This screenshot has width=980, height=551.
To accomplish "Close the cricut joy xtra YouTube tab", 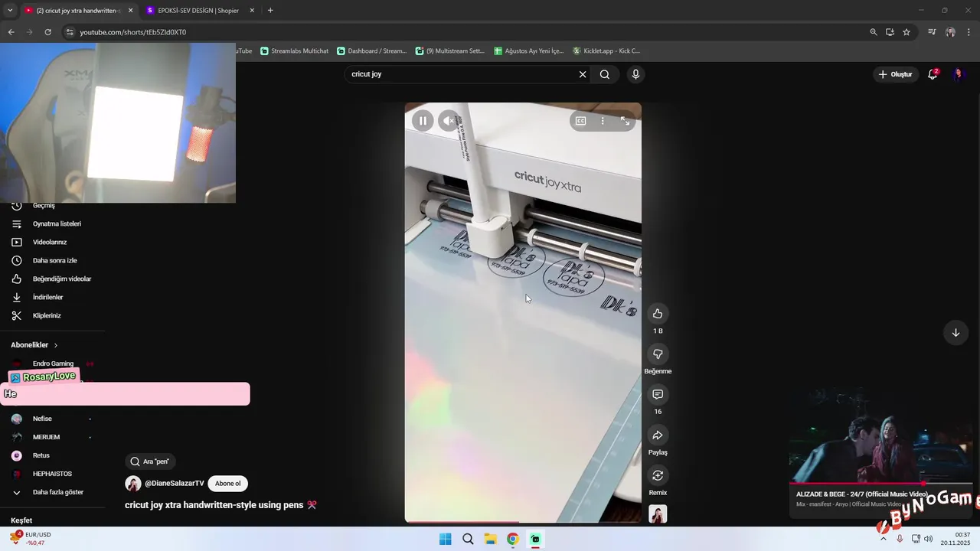I will 130,11.
